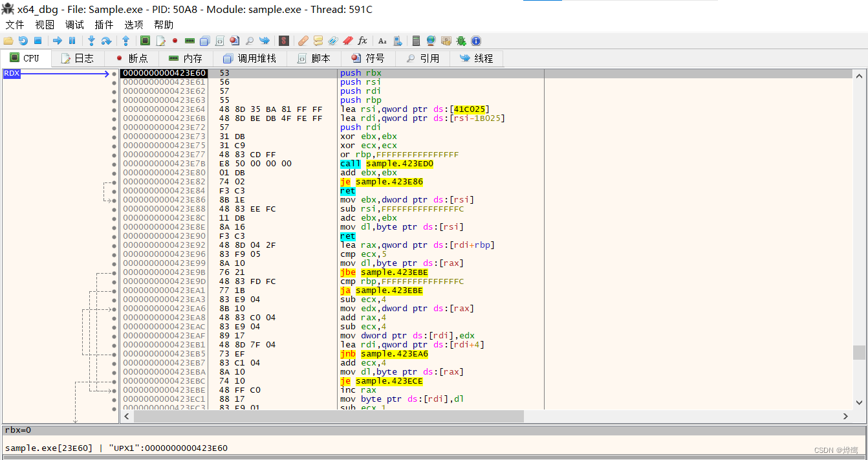
Task: Click the fx functions toolbar icon
Action: pyautogui.click(x=362, y=41)
